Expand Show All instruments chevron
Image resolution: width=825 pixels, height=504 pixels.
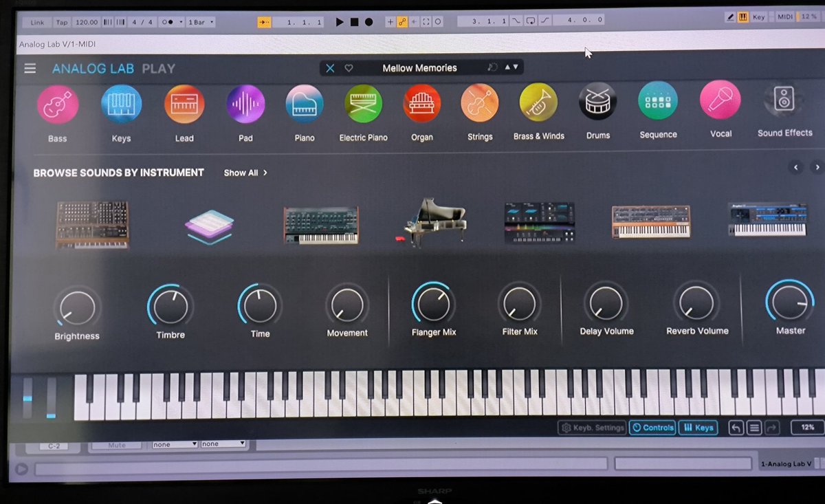[x=265, y=173]
